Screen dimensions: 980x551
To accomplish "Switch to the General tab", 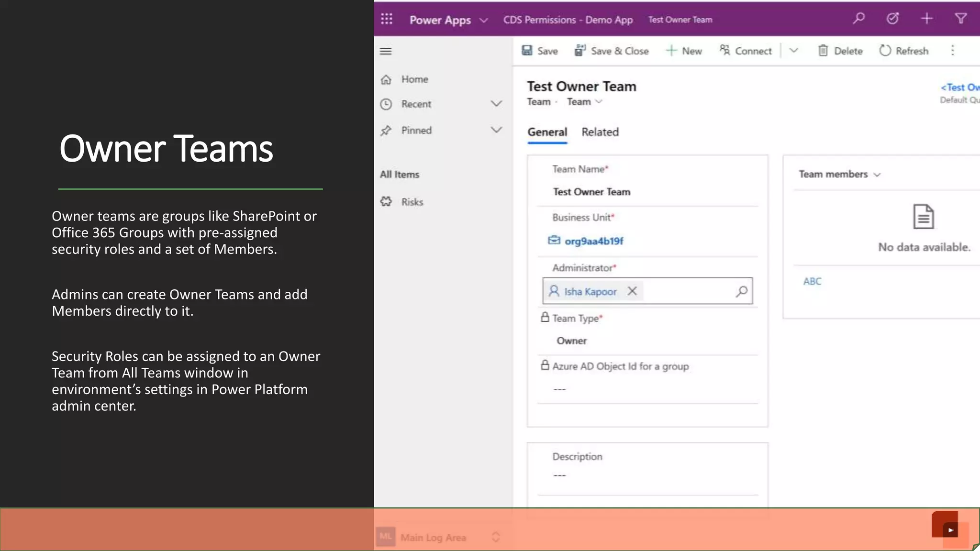I will 547,132.
